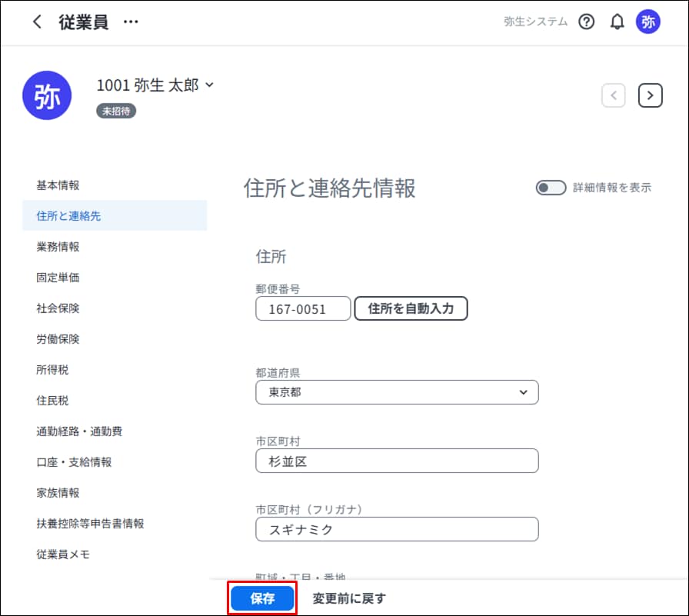Open the three-dots more options menu

point(131,22)
